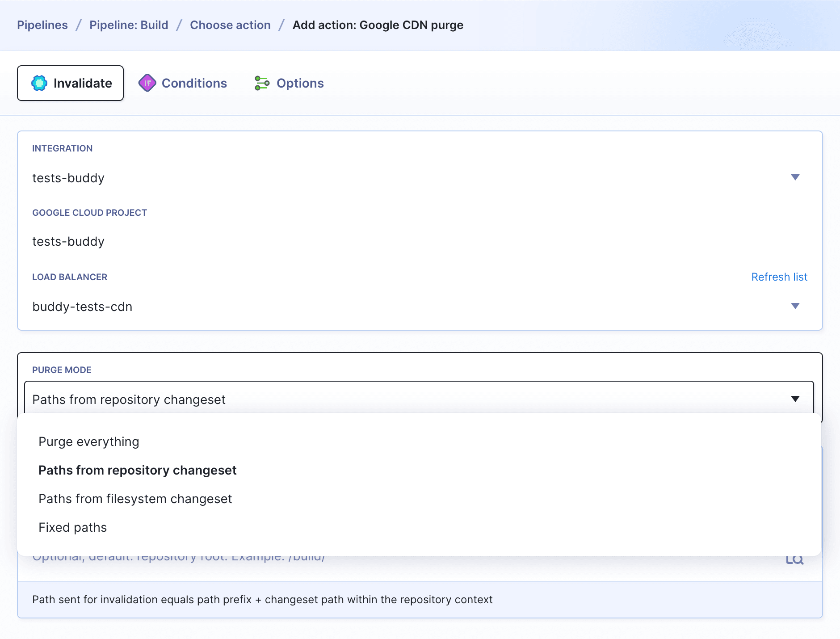Collapse the Purge Mode dropdown

(x=795, y=399)
